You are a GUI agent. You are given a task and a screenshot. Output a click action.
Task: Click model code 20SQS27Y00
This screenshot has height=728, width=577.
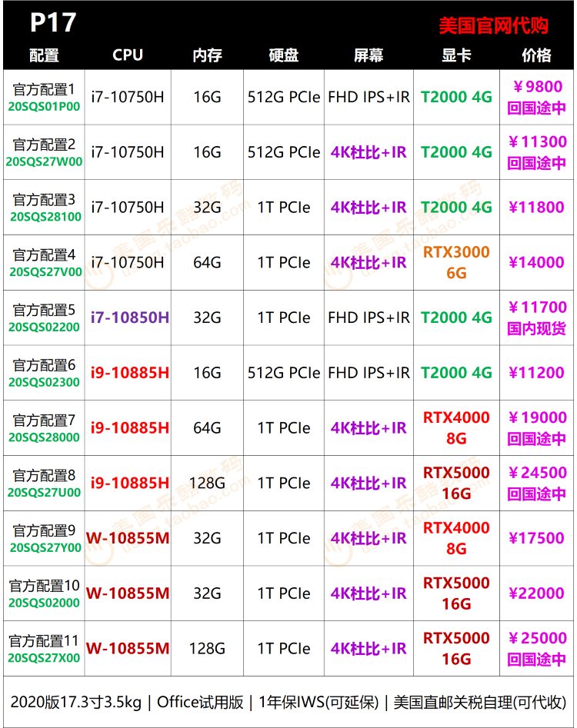(x=45, y=548)
